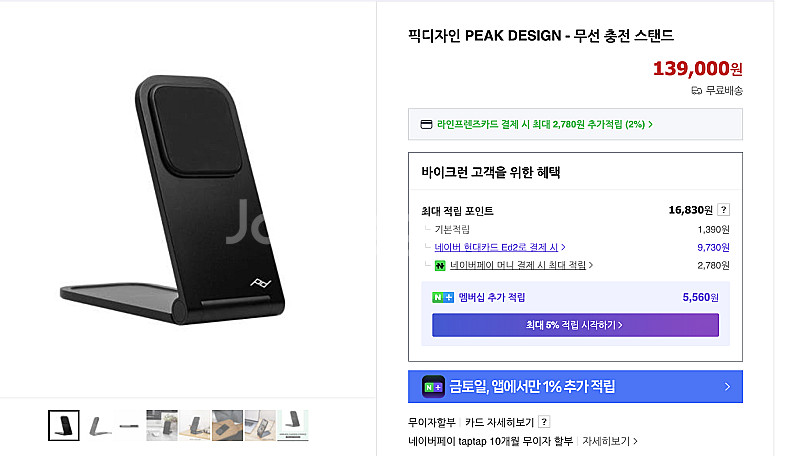The height and width of the screenshot is (456, 800).
Task: Click the green N pay icon
Action: point(439,265)
